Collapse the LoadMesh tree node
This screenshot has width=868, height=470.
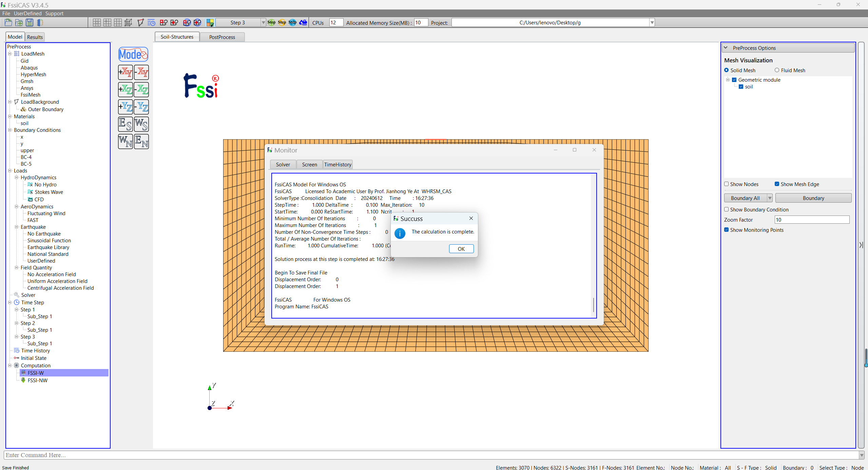(10, 54)
